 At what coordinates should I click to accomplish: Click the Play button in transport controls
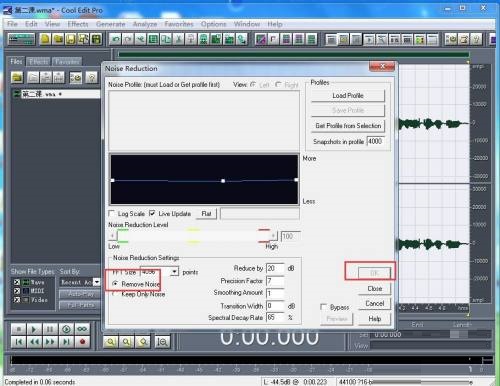click(x=34, y=329)
